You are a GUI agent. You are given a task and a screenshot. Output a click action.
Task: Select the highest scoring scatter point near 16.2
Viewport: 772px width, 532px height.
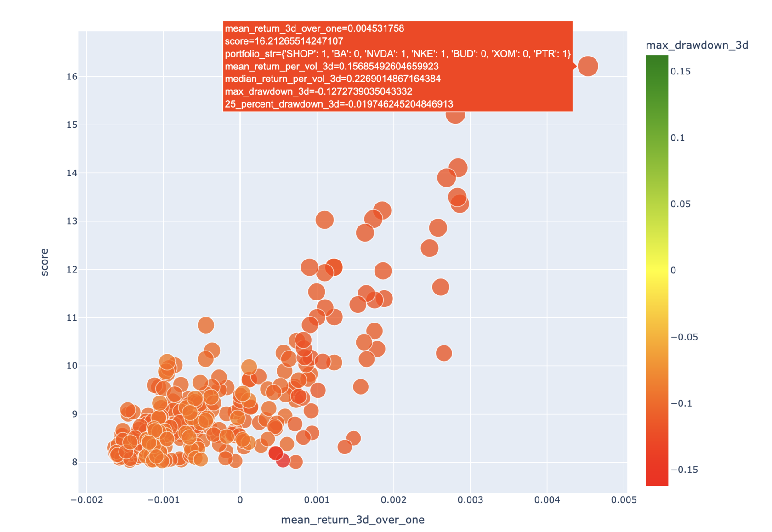point(588,66)
